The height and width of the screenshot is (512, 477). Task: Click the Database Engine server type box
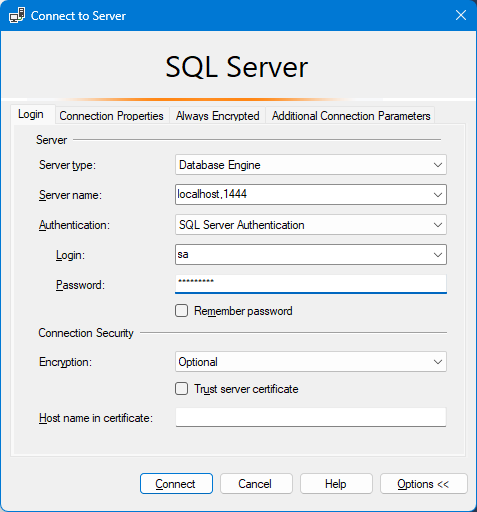[x=311, y=165]
